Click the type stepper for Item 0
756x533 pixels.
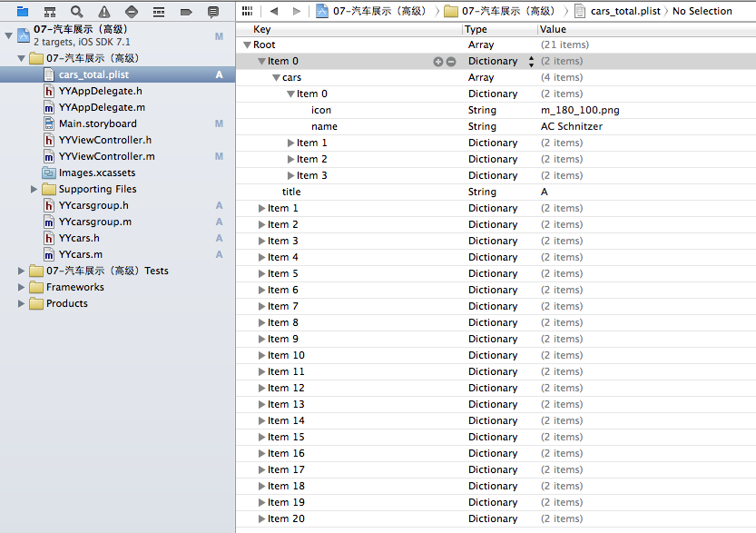(x=531, y=62)
